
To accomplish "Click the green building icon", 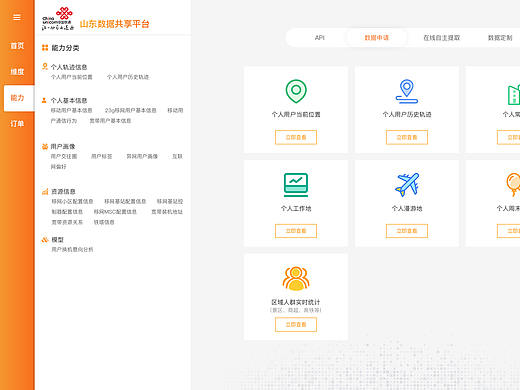I will pos(514,95).
